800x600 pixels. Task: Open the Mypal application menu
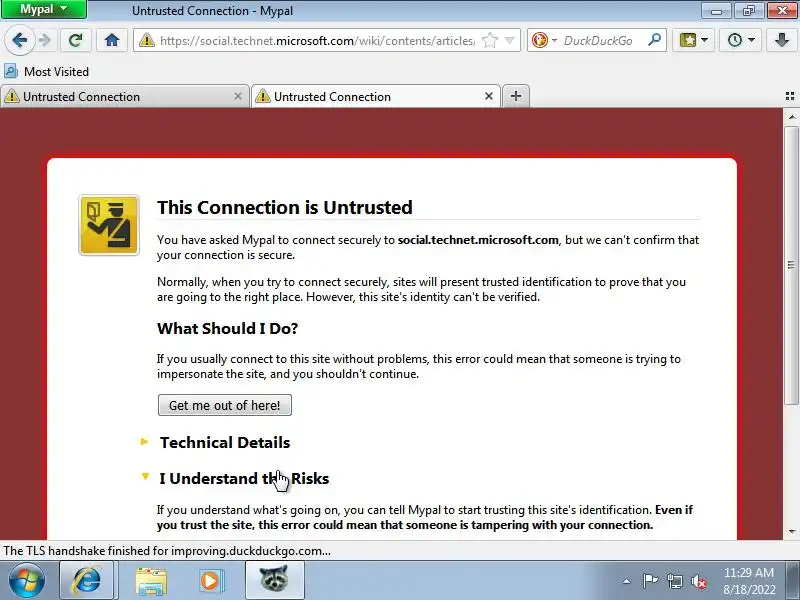point(43,9)
